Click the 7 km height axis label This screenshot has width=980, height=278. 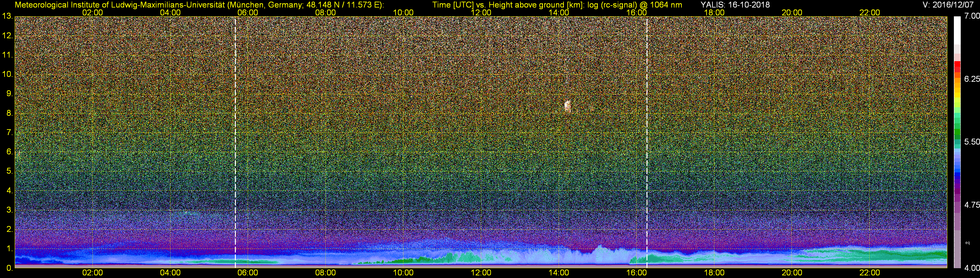(x=9, y=132)
